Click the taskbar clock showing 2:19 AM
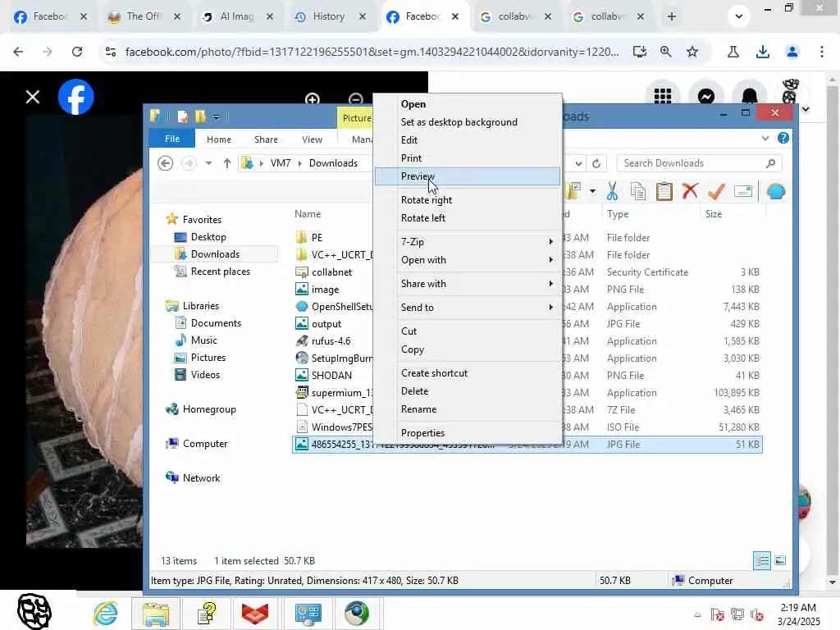The height and width of the screenshot is (630, 840). (x=798, y=614)
